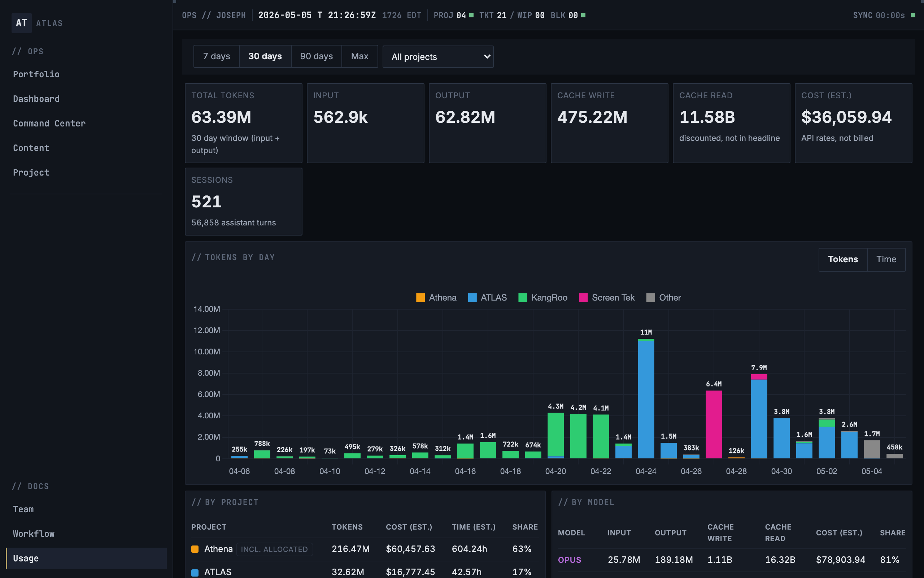
Task: Switch chart to Time view
Action: click(886, 259)
